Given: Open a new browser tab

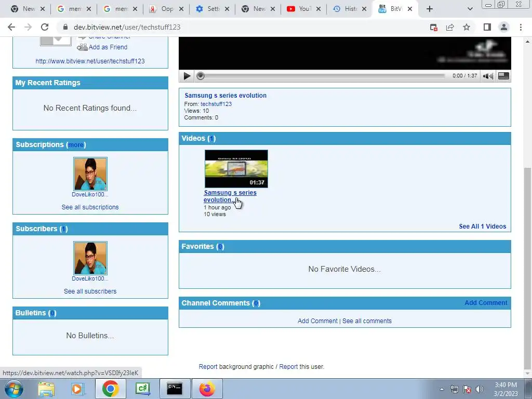Looking at the screenshot, I should pyautogui.click(x=430, y=9).
